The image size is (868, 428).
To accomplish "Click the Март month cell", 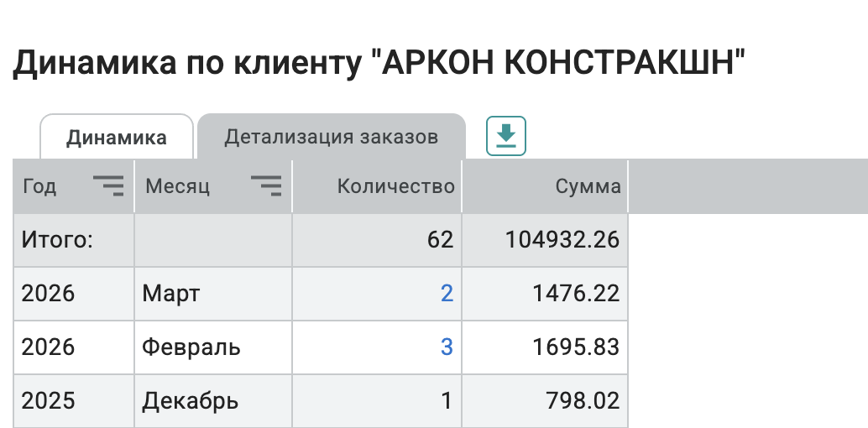I will (x=171, y=294).
